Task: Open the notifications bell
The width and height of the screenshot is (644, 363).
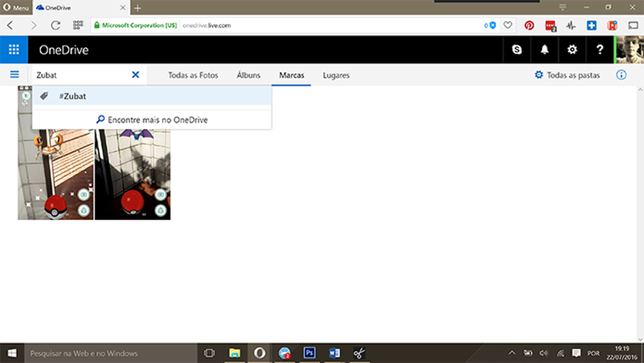Action: coord(545,50)
